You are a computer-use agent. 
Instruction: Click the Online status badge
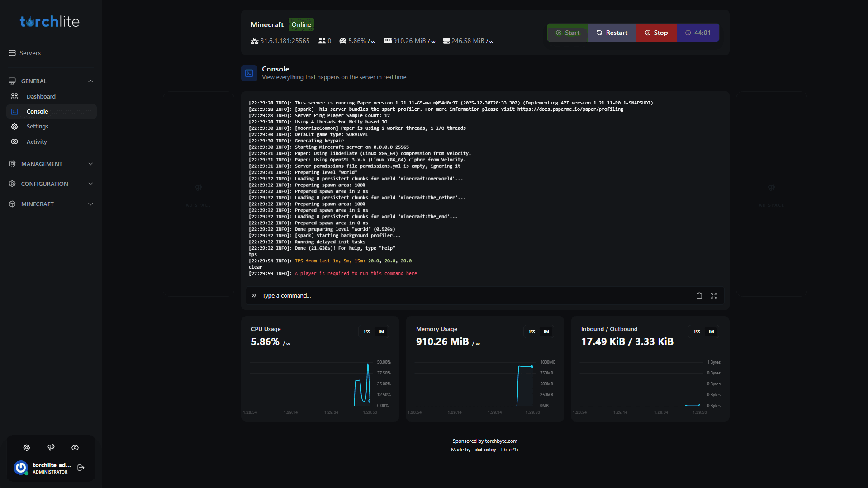(301, 24)
